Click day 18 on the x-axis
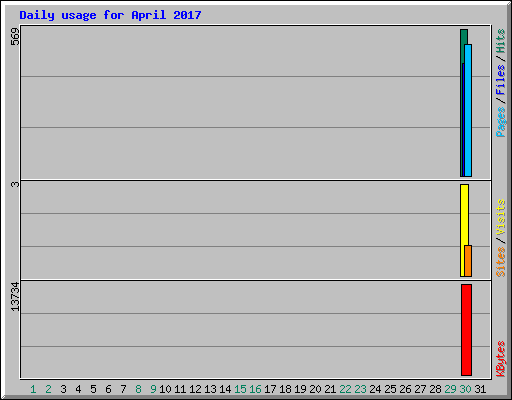The height and width of the screenshot is (400, 512). [x=285, y=389]
